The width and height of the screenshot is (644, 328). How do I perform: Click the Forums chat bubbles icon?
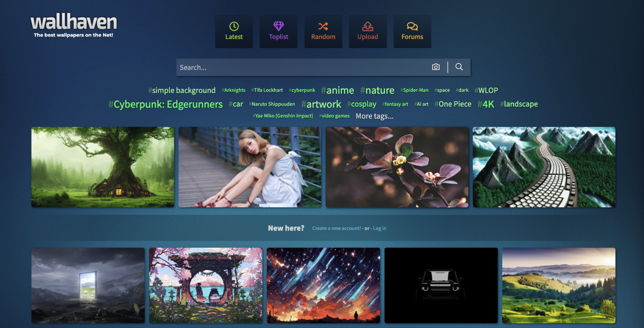[x=412, y=26]
